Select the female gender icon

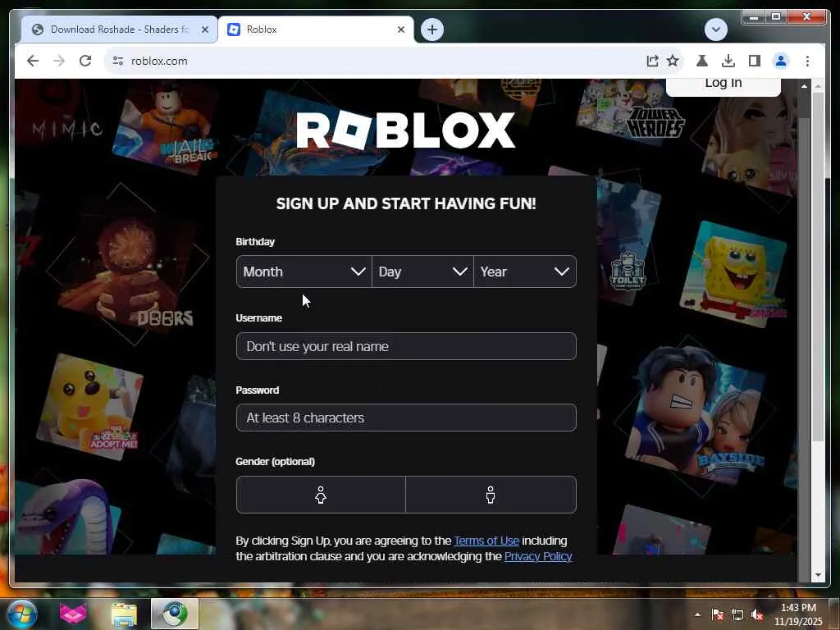[x=321, y=495]
